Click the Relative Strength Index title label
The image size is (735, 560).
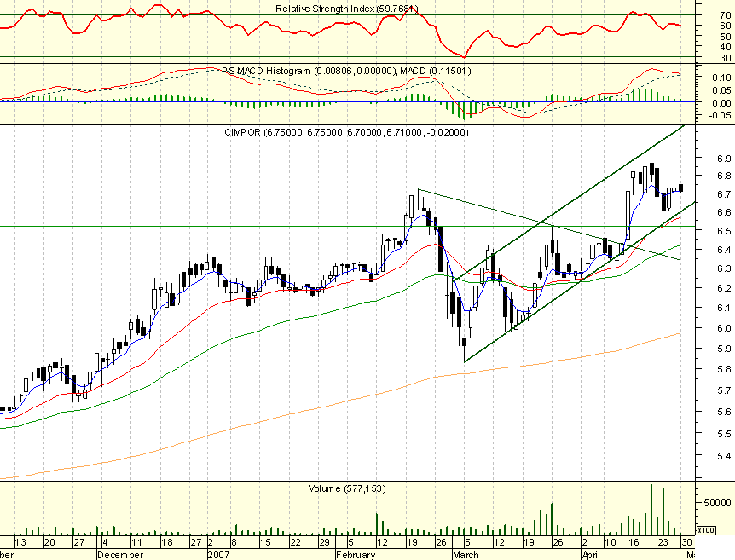(347, 9)
